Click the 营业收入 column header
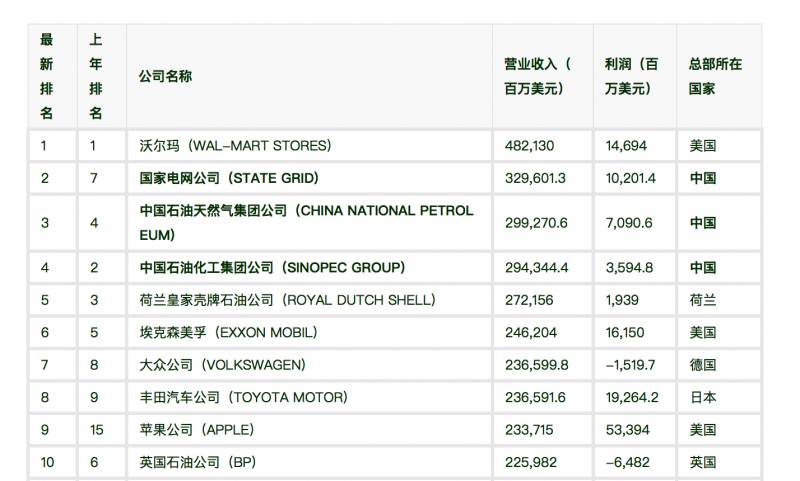 [x=537, y=76]
